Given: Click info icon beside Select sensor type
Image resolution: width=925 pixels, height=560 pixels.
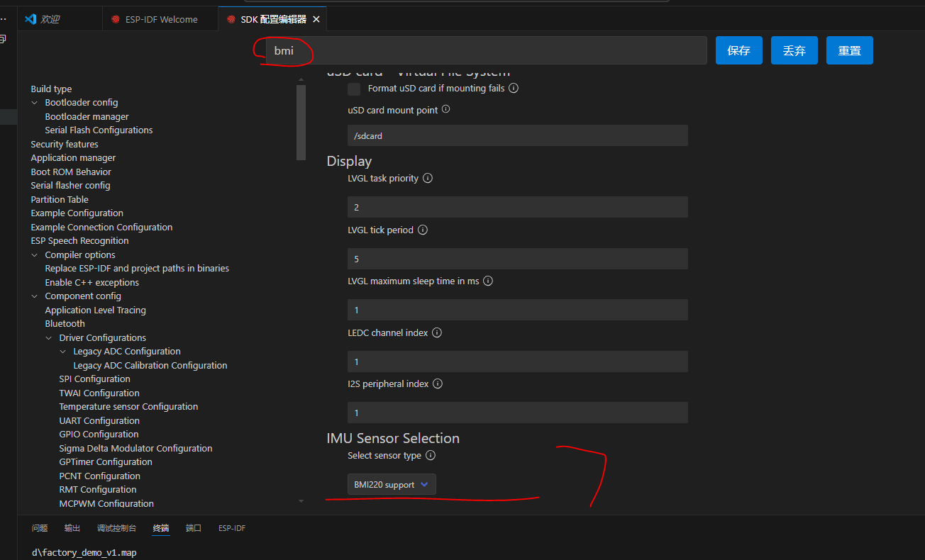Looking at the screenshot, I should [x=431, y=456].
